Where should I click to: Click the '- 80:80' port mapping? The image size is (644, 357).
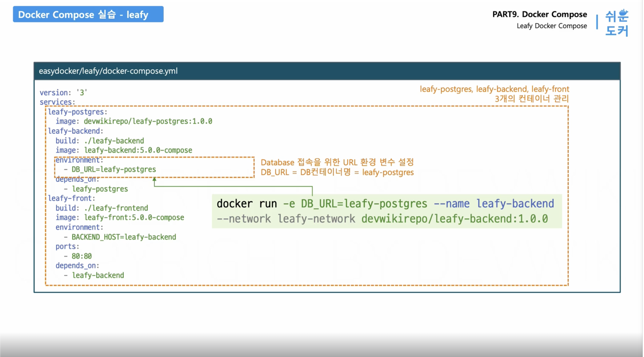[x=78, y=256]
